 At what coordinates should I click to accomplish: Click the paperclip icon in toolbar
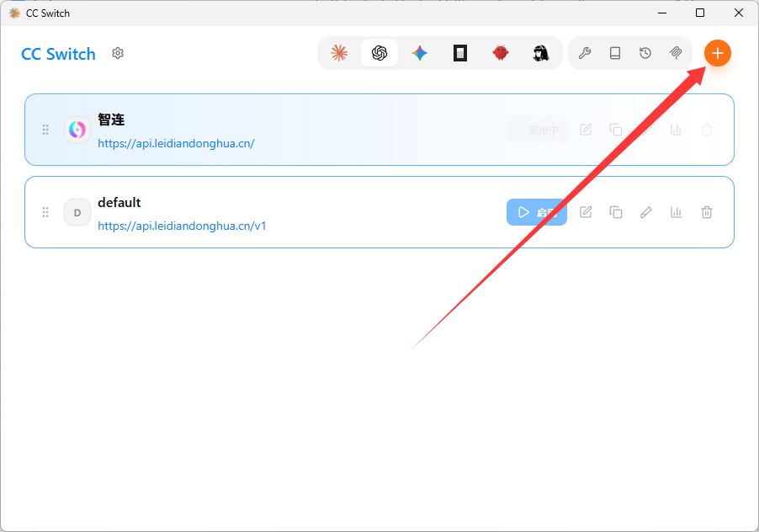pos(675,53)
